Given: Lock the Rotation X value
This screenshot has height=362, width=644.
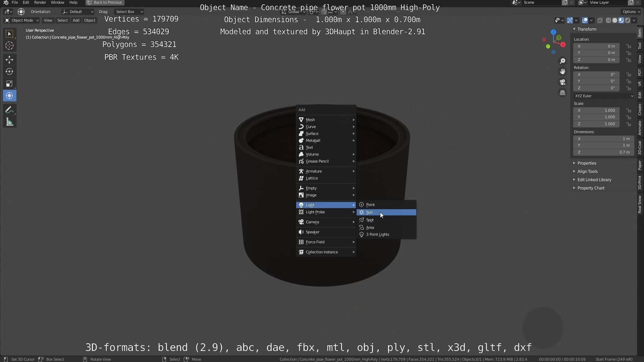Looking at the screenshot, I should coord(629,74).
